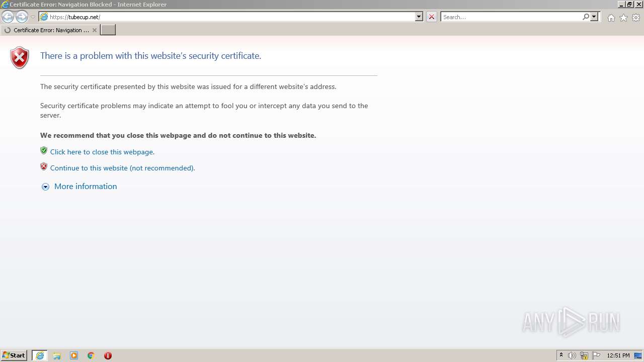Close the Certificate Error tab
Image resolution: width=644 pixels, height=362 pixels.
pos(95,30)
